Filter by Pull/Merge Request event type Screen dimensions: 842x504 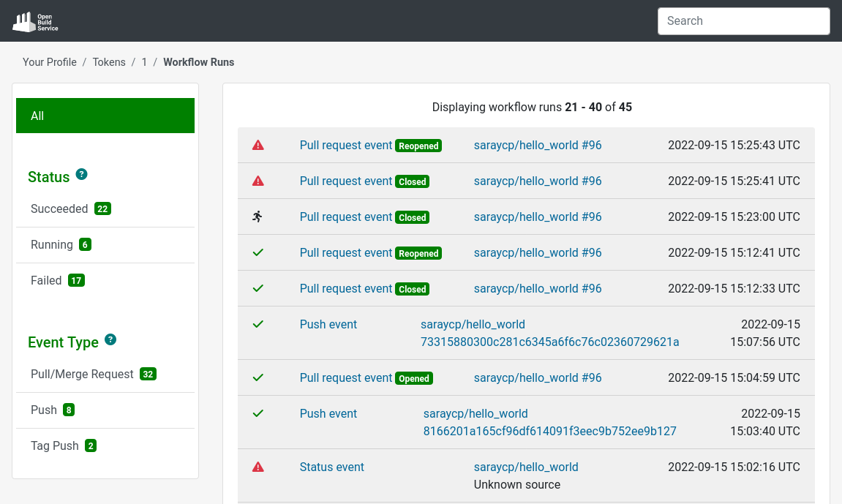tap(82, 375)
